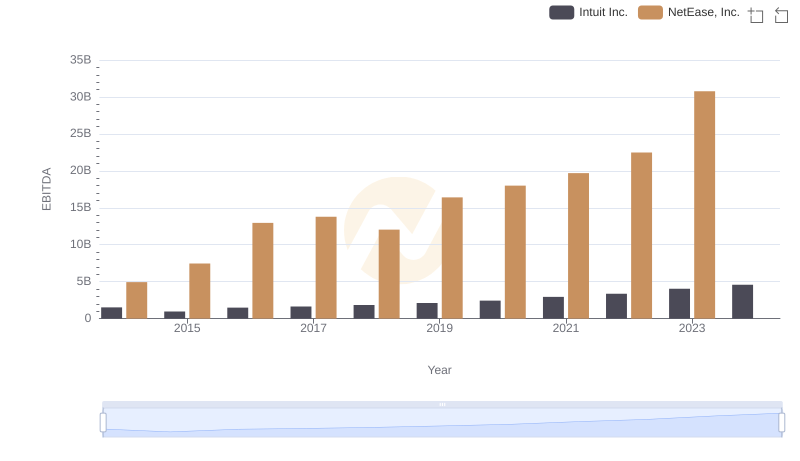Image resolution: width=800 pixels, height=461 pixels.
Task: Click the NetEase bar for 2014
Action: [x=137, y=300]
